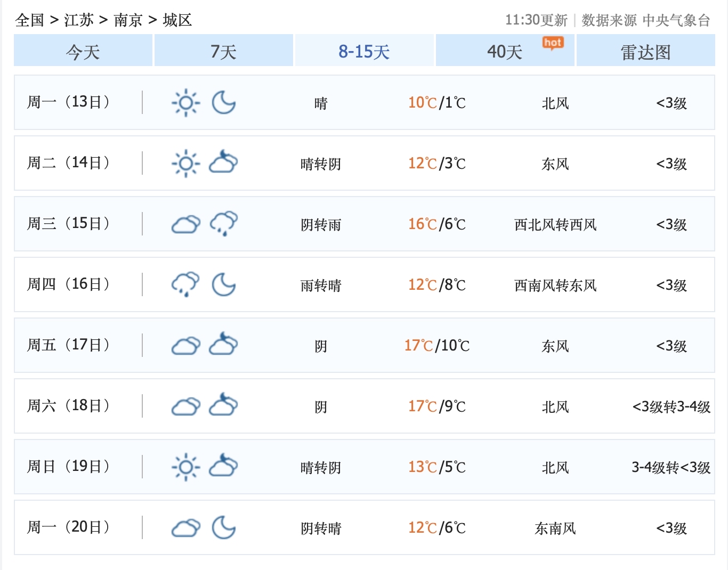The width and height of the screenshot is (728, 570).
Task: Click the 周五（17日） date label
Action: click(x=68, y=345)
